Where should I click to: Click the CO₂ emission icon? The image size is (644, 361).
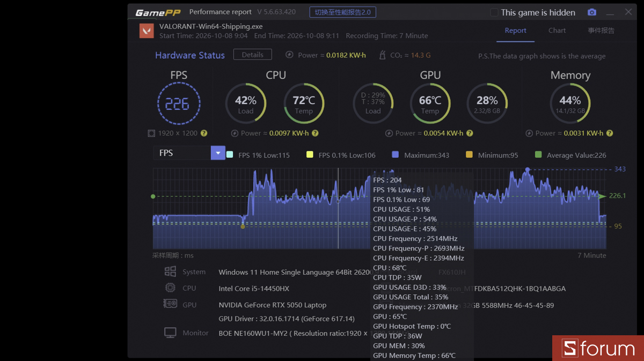(x=383, y=55)
